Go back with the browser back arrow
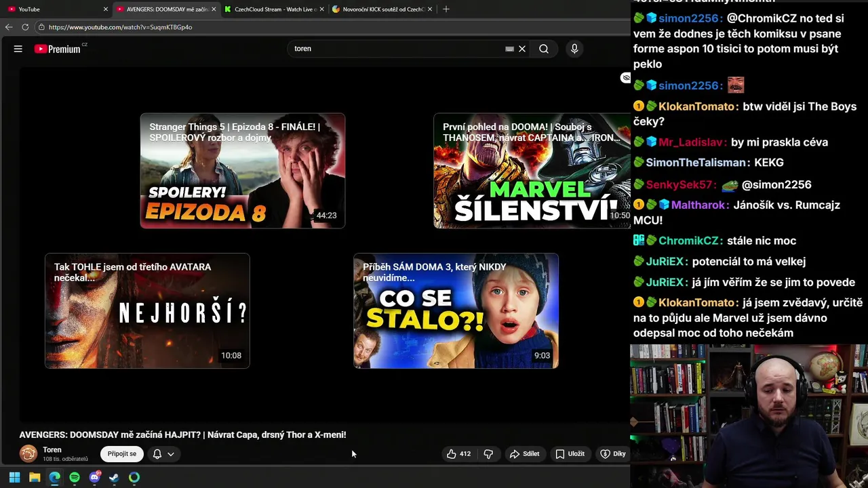868x488 pixels. pyautogui.click(x=8, y=27)
